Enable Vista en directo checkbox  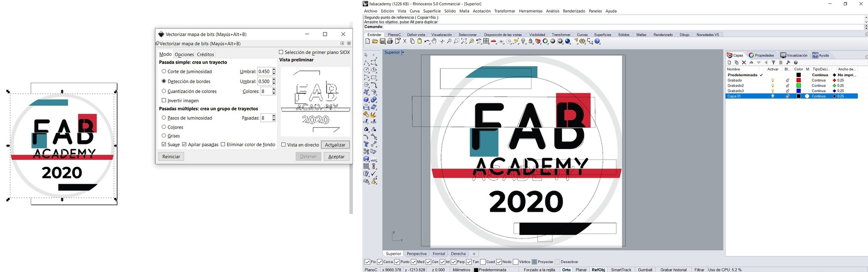click(283, 144)
